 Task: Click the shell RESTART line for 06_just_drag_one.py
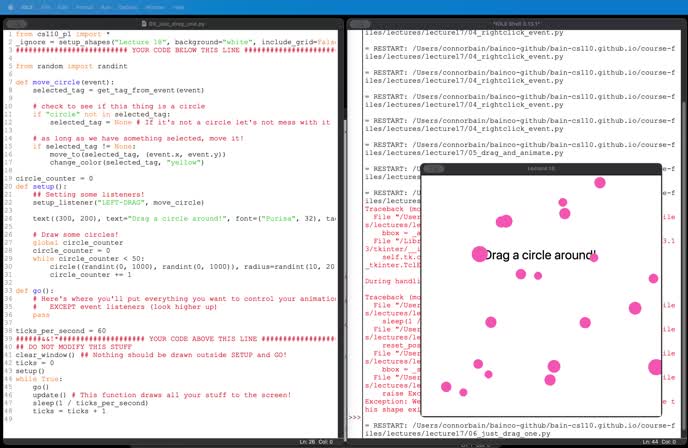pyautogui.click(x=520, y=430)
